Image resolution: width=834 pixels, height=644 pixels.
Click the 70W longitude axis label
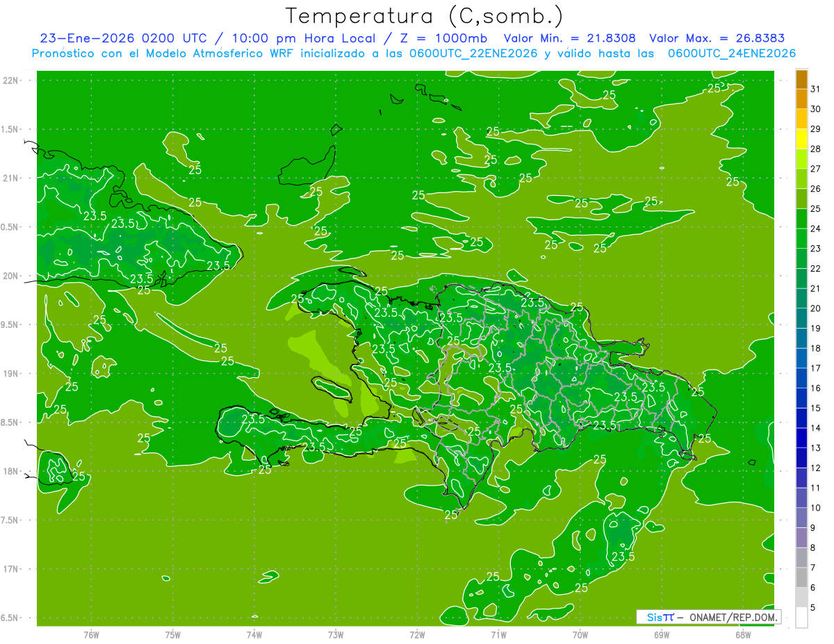click(x=580, y=634)
